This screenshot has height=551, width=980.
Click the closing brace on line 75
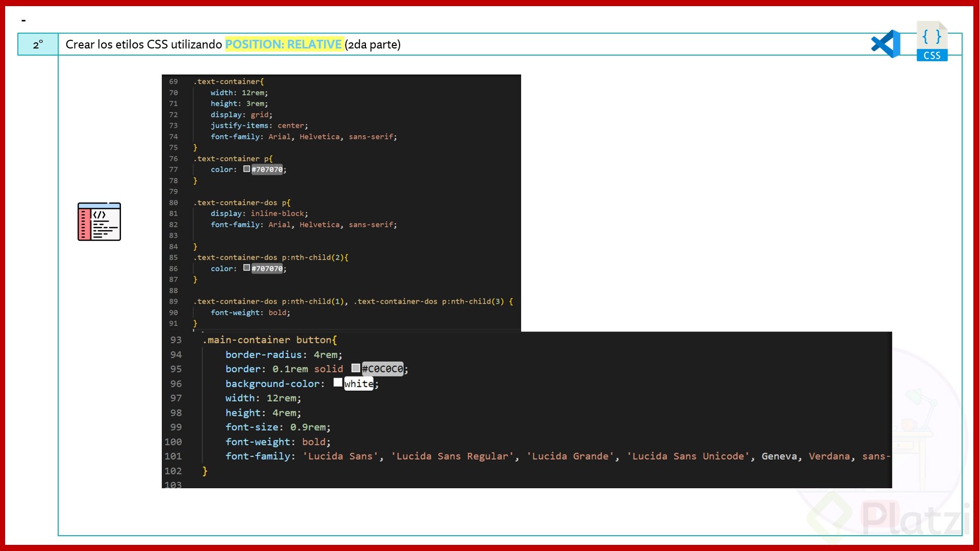(195, 147)
